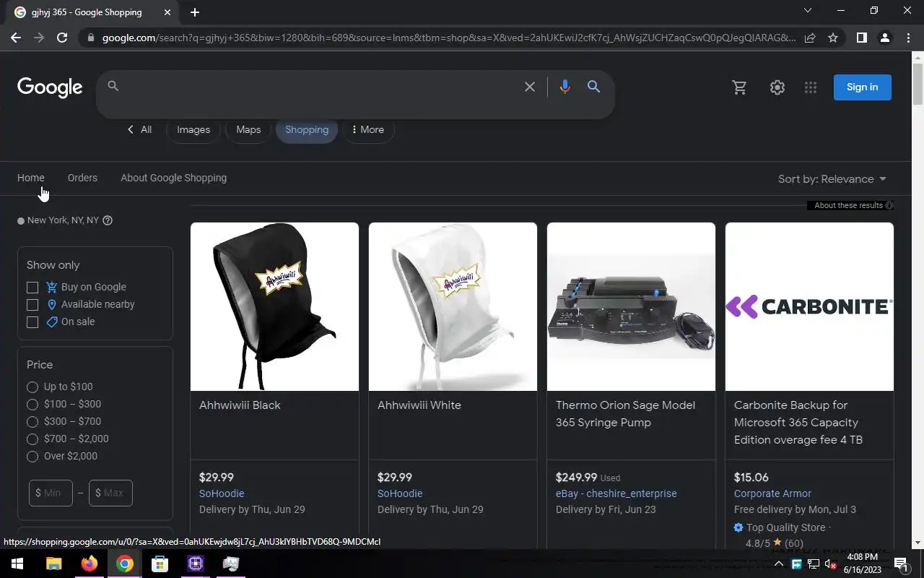Open Chrome profile avatar icon
924x578 pixels.
pos(884,38)
